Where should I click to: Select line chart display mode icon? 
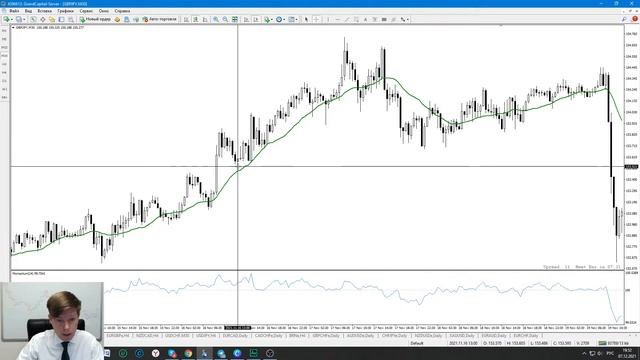coord(205,19)
